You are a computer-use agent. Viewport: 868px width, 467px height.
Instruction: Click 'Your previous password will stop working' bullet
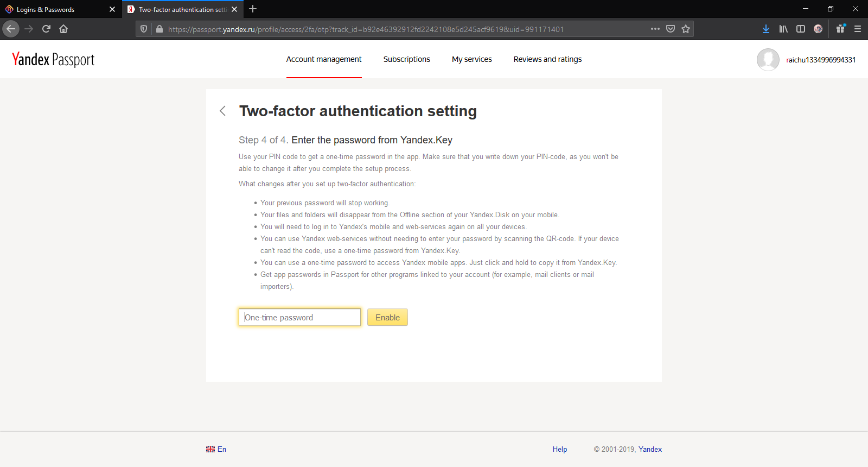coord(325,203)
